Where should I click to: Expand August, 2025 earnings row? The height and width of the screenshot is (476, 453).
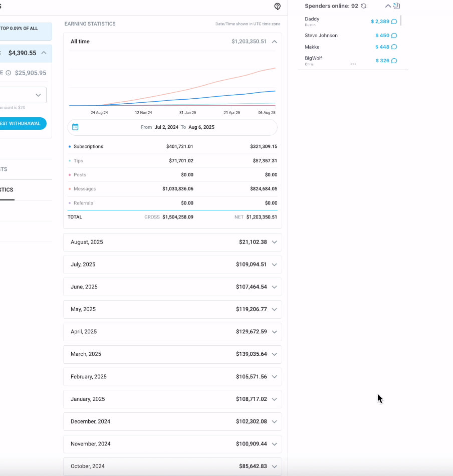pos(274,242)
